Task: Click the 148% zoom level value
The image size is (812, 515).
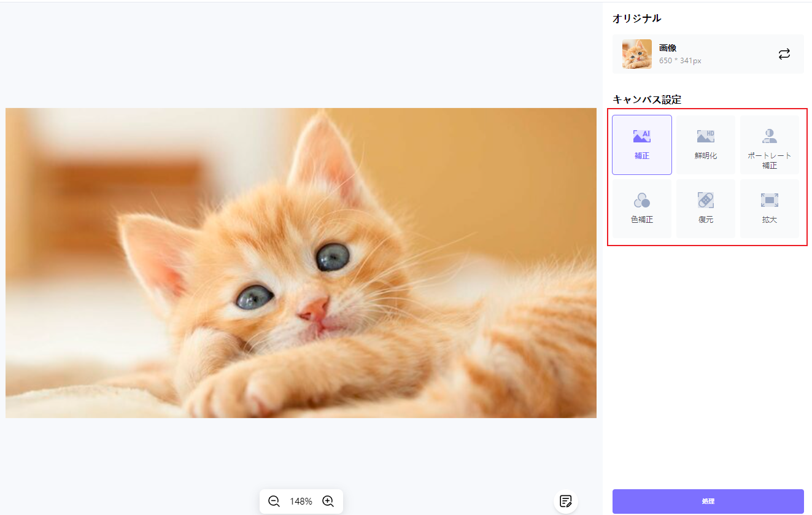Action: 301,501
